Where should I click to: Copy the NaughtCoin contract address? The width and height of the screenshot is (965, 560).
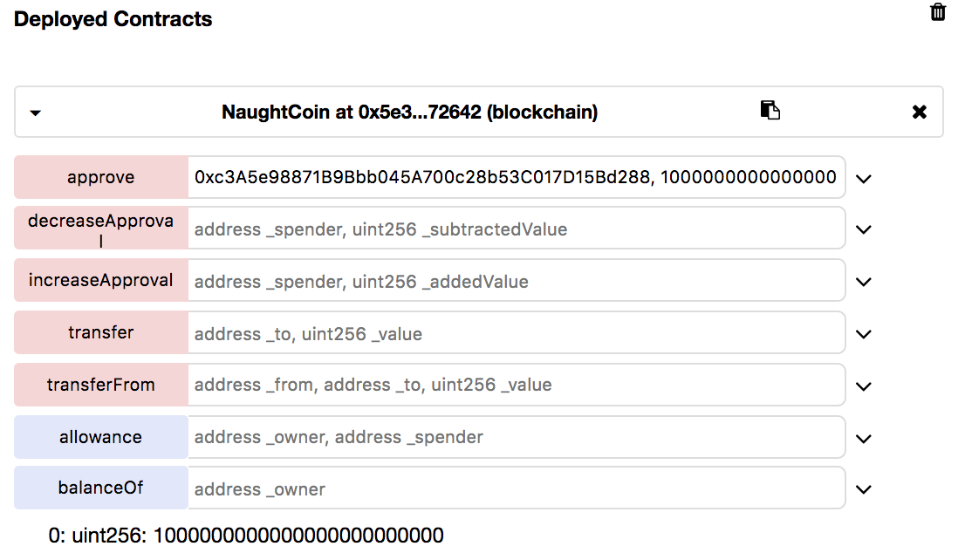tap(770, 111)
